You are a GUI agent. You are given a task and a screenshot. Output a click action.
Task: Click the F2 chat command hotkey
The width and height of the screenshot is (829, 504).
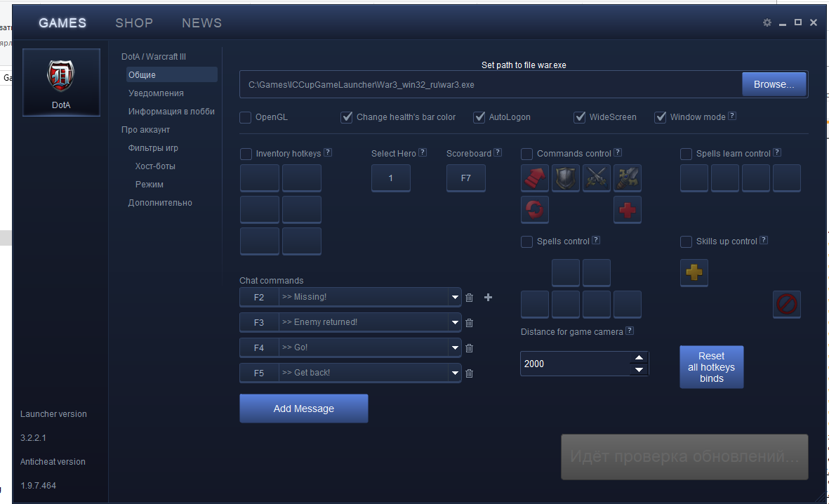pos(259,297)
